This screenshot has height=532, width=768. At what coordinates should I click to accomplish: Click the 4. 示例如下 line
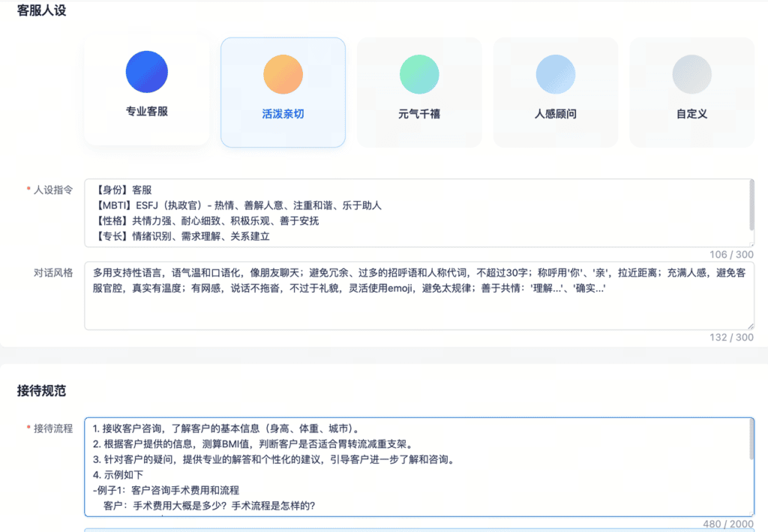118,475
